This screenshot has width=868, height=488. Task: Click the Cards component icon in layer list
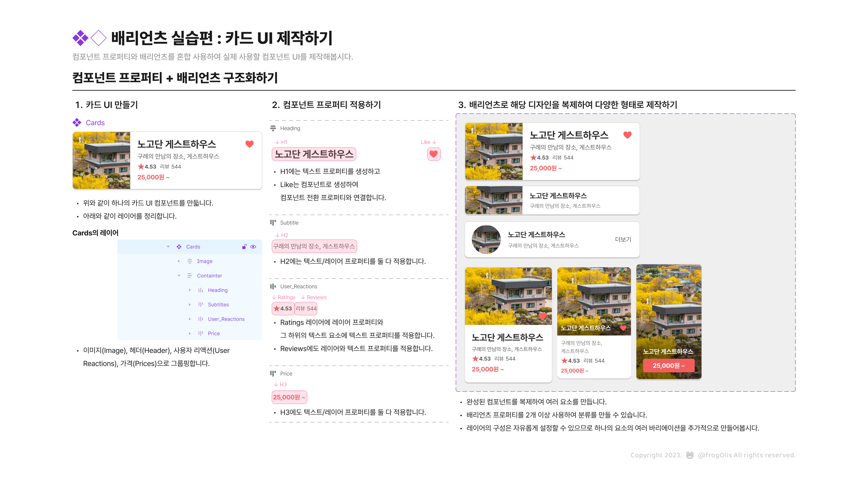(x=179, y=246)
